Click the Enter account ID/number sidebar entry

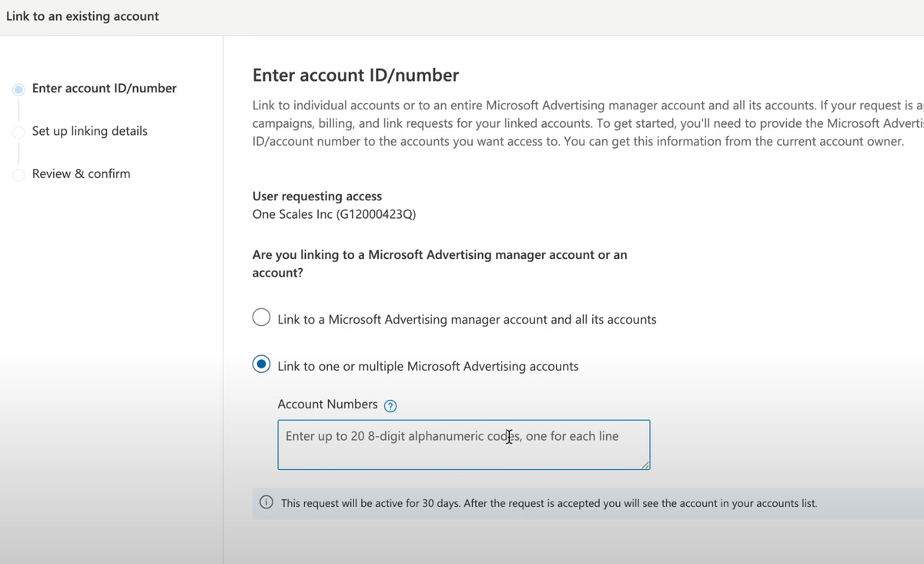pyautogui.click(x=104, y=88)
